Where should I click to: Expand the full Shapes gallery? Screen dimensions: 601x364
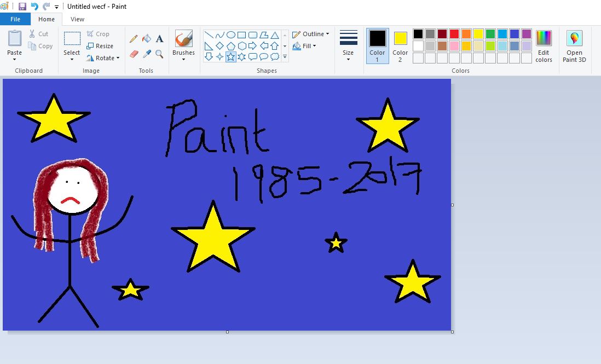(x=285, y=57)
